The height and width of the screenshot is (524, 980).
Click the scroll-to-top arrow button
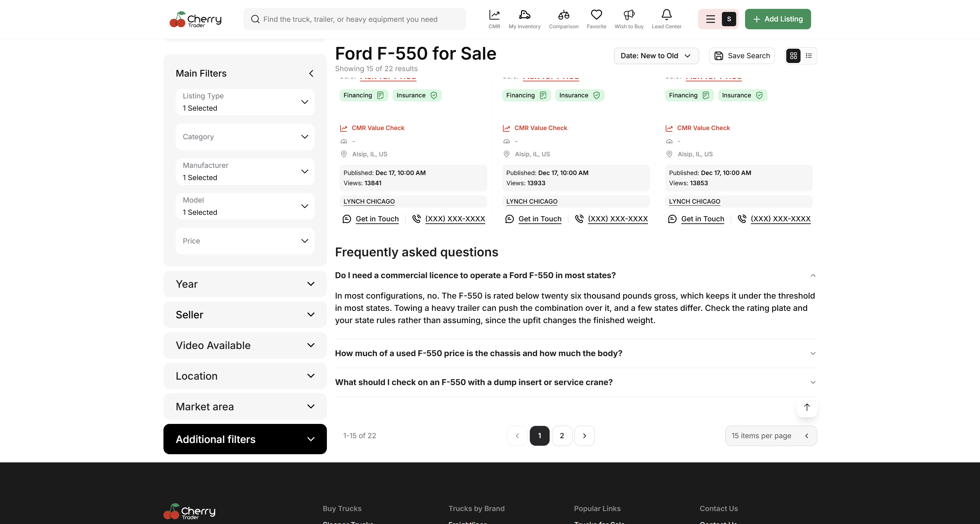point(807,407)
